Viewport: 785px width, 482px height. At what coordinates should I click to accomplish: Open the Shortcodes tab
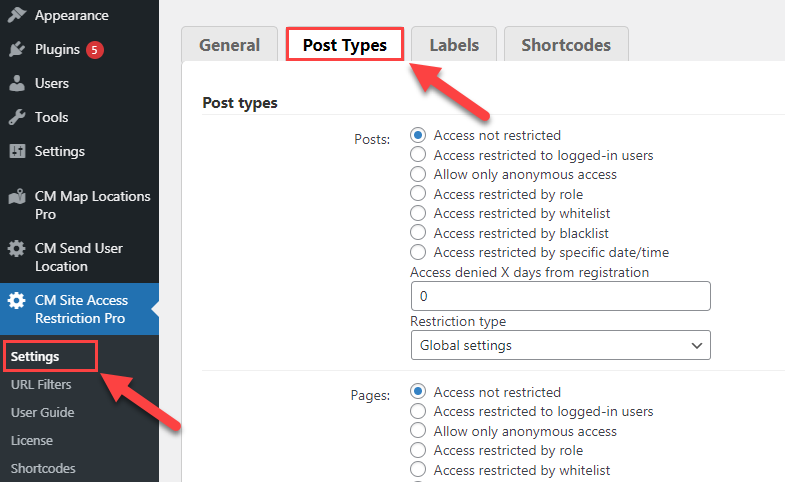coord(566,45)
